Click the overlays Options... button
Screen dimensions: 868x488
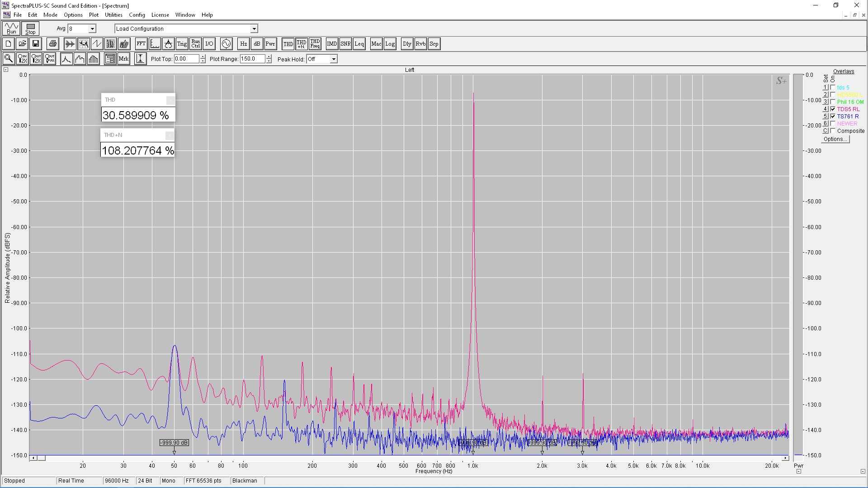[835, 139]
